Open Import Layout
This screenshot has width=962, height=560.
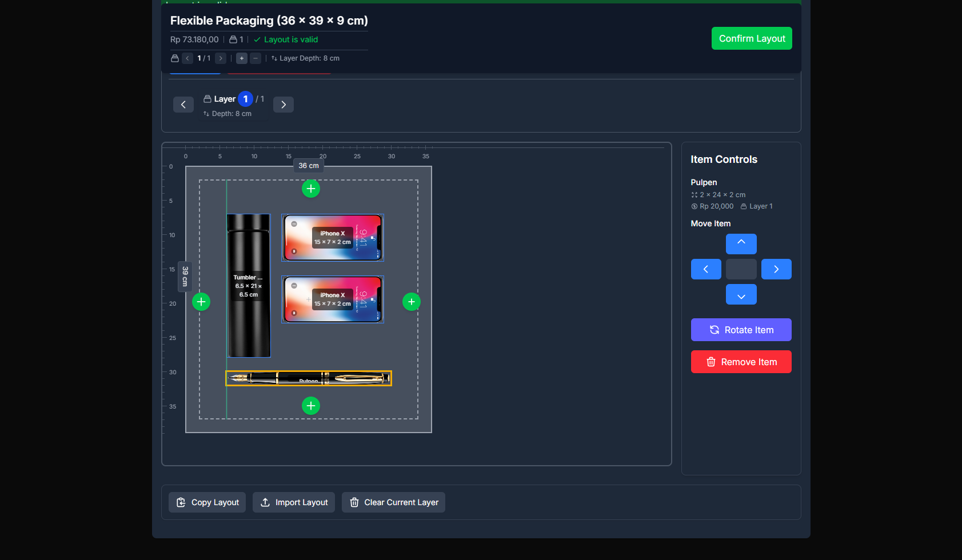click(x=294, y=502)
